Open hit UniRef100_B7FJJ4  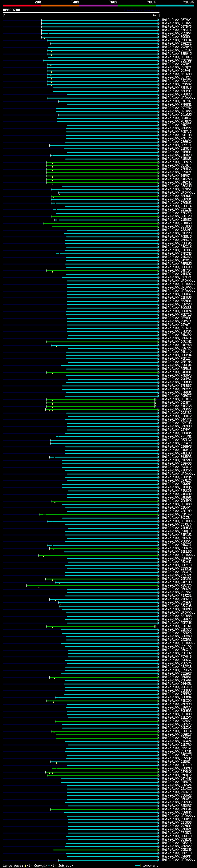[177, 30]
